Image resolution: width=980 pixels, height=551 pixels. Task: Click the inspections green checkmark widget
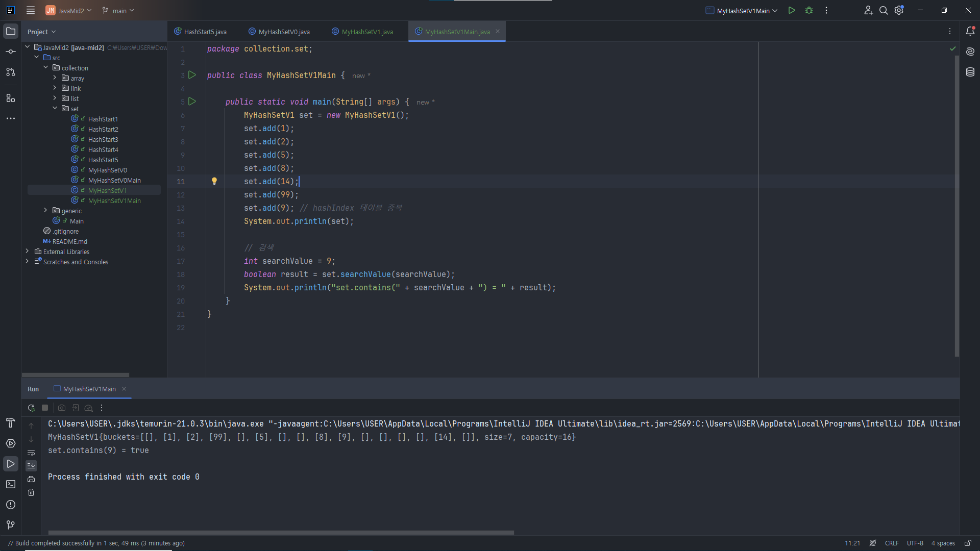tap(952, 48)
